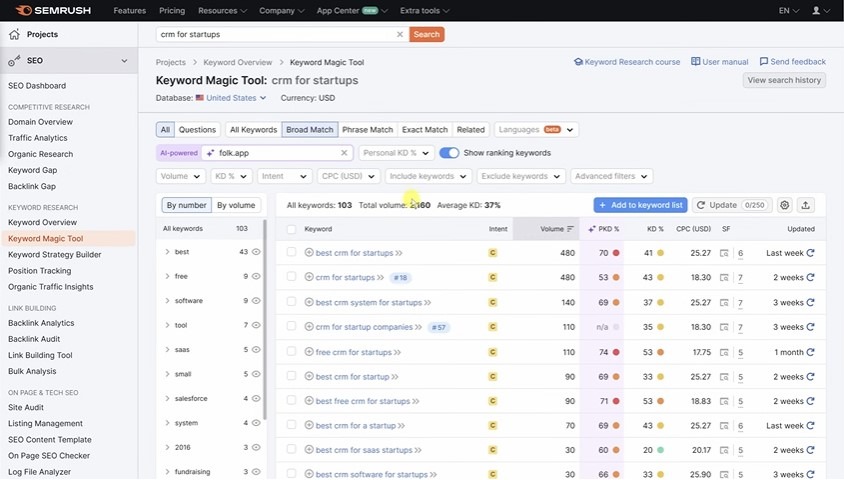Show 'best' group with eye icon

(x=256, y=252)
